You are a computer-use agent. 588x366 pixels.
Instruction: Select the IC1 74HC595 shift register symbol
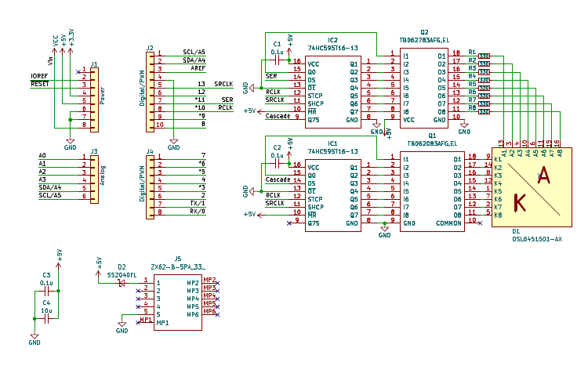[x=332, y=195]
